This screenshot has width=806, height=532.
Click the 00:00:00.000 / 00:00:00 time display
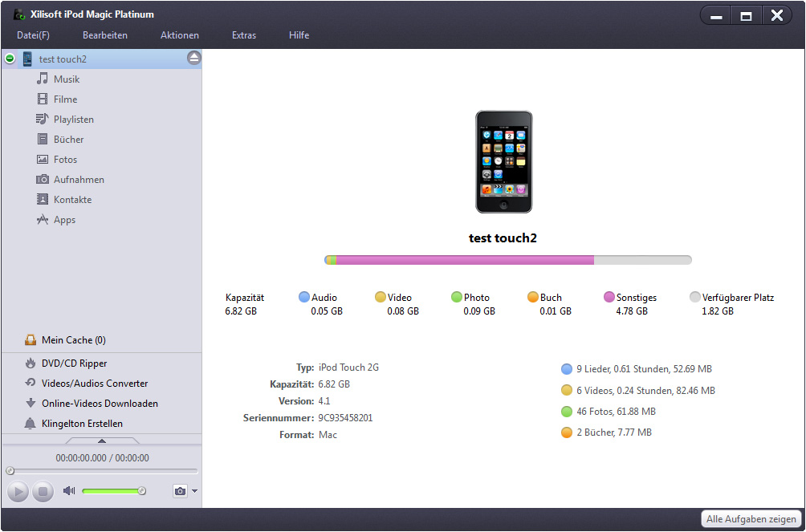click(102, 458)
